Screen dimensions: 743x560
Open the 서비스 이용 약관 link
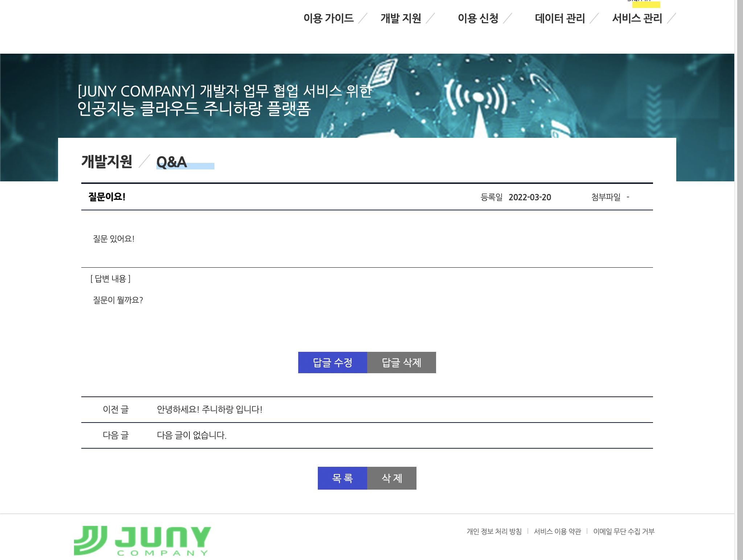click(x=557, y=531)
